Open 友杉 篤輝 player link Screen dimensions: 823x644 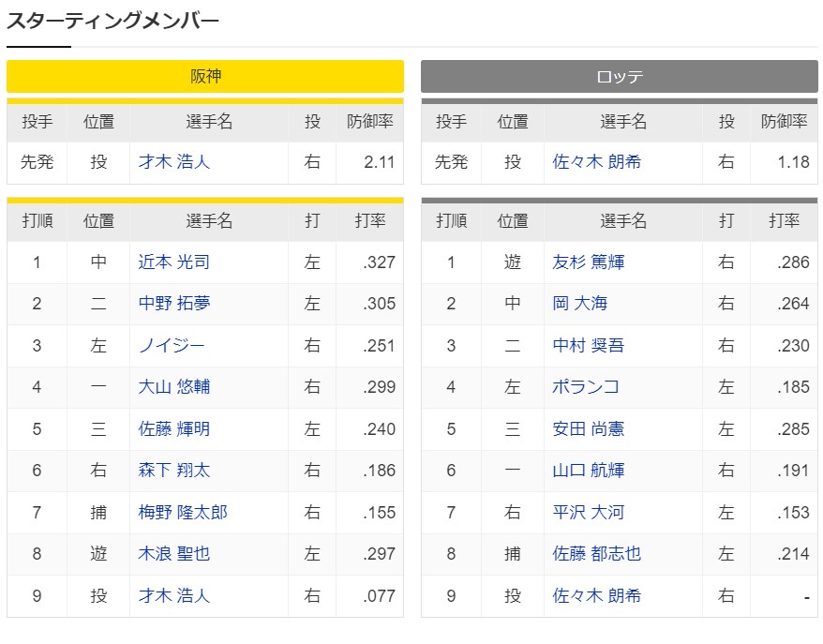click(x=589, y=262)
